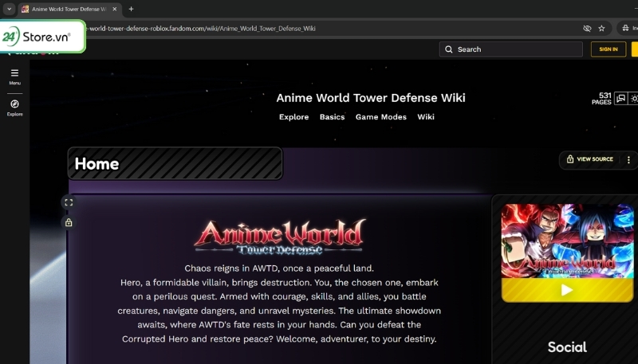Click the 531 PAGES counter

[x=602, y=98]
